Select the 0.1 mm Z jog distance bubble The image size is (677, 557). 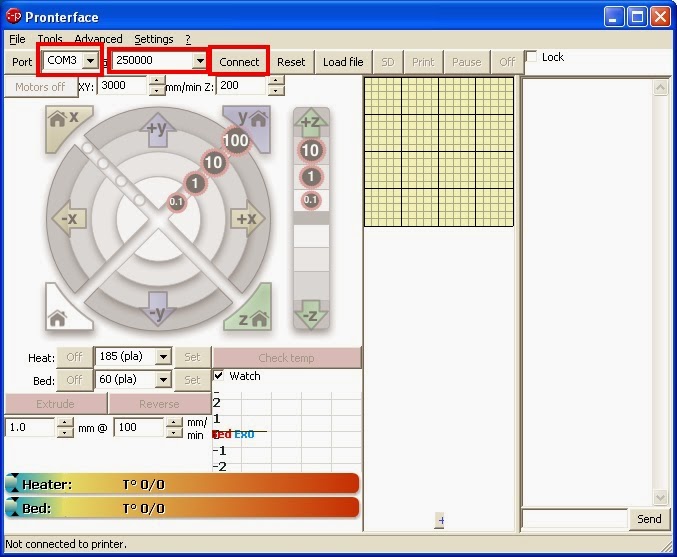pos(310,200)
